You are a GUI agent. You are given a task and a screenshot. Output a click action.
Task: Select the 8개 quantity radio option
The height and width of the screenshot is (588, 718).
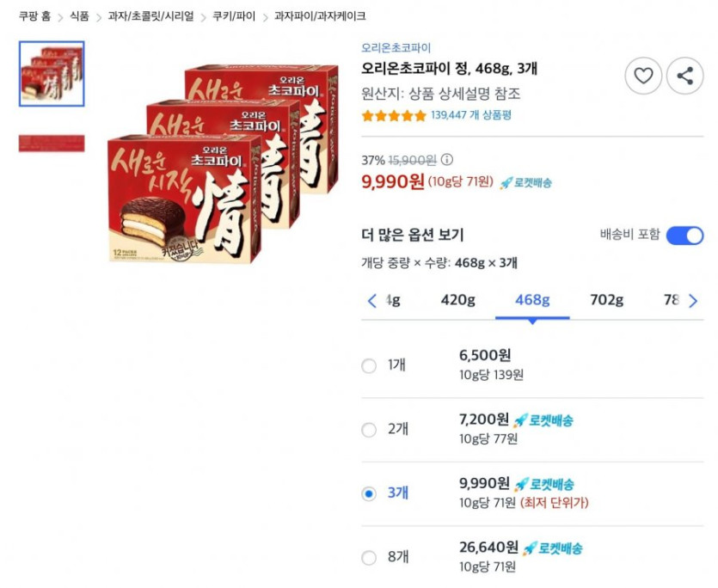[369, 558]
